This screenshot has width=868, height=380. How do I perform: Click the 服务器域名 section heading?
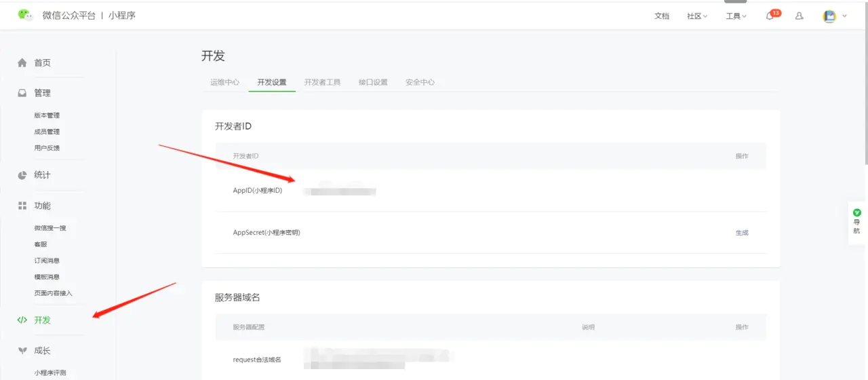click(237, 297)
